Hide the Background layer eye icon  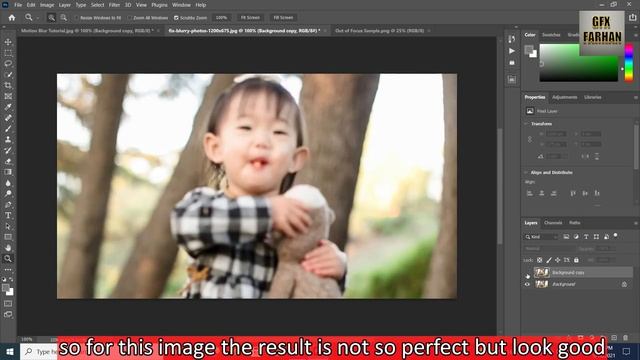tap(527, 284)
